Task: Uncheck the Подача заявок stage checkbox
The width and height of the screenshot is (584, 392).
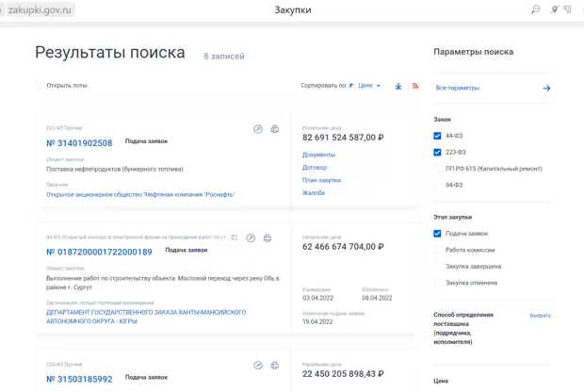Action: pyautogui.click(x=437, y=234)
